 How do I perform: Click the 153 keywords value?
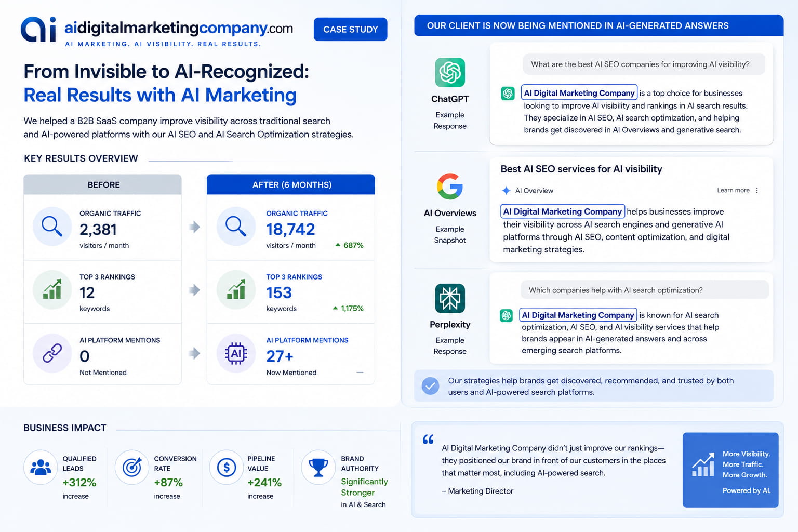click(279, 292)
